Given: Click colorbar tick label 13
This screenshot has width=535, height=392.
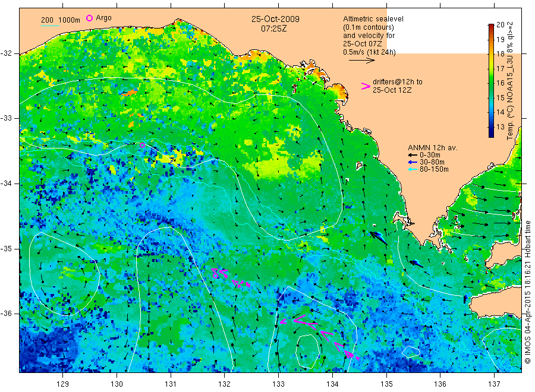Looking at the screenshot, I should point(500,127).
